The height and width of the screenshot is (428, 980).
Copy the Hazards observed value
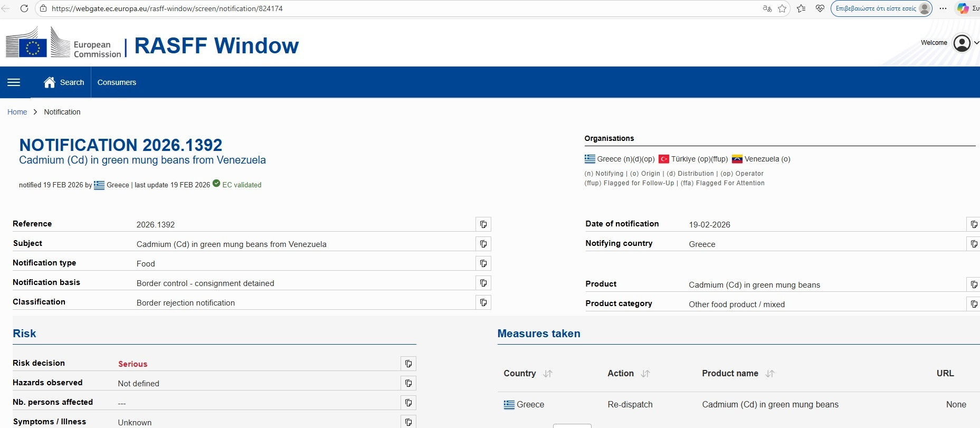click(x=408, y=383)
